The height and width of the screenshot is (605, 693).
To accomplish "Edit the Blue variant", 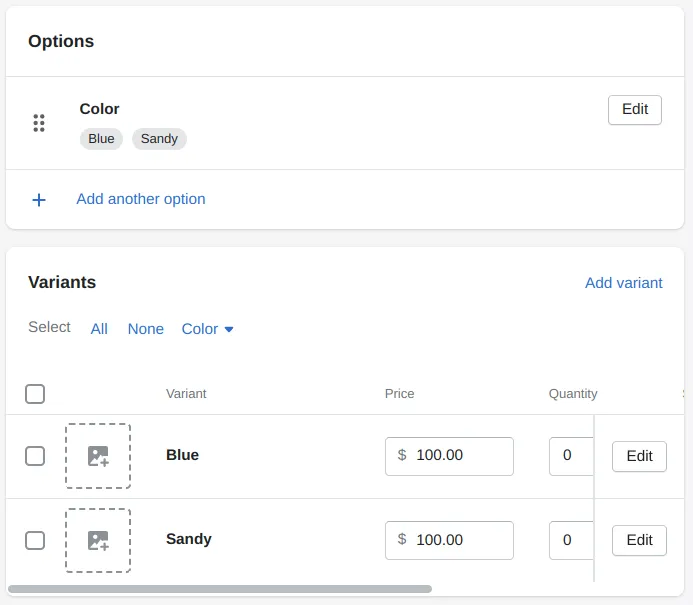I will pos(638,456).
